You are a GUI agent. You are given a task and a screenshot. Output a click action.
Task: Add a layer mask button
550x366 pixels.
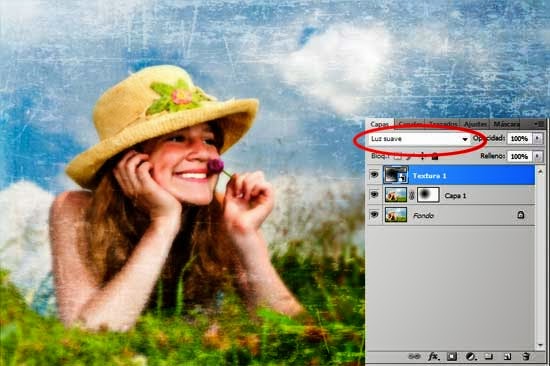point(452,357)
